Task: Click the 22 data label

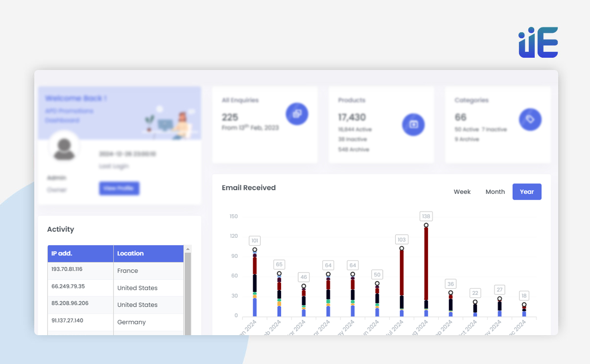Action: pyautogui.click(x=475, y=293)
